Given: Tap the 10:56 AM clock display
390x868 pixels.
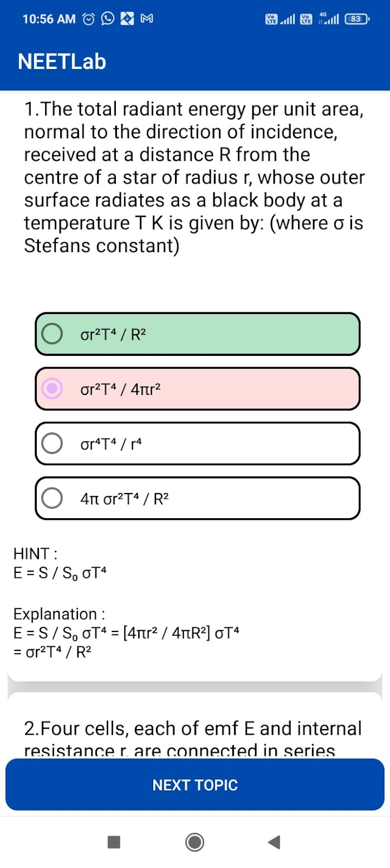Looking at the screenshot, I should coord(49,19).
